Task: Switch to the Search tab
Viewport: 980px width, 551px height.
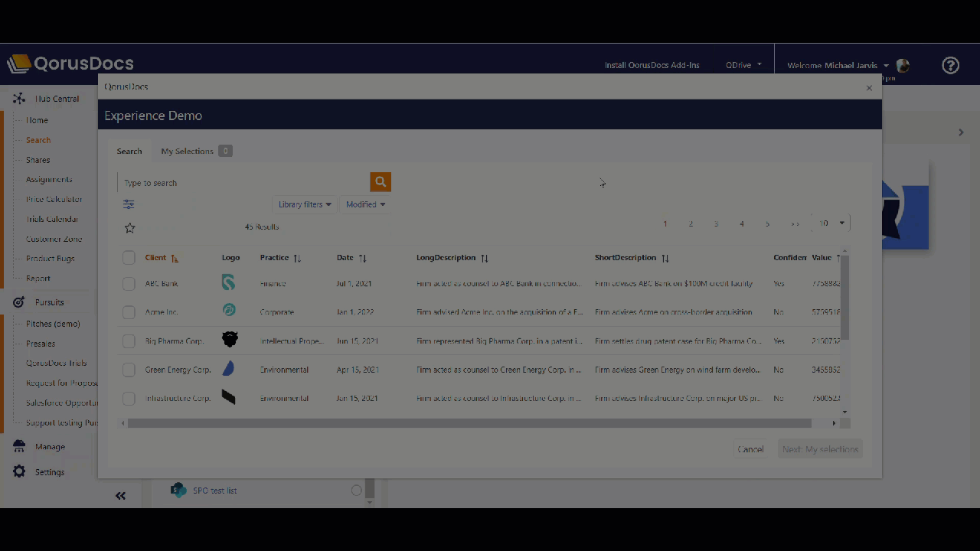Action: (x=129, y=151)
